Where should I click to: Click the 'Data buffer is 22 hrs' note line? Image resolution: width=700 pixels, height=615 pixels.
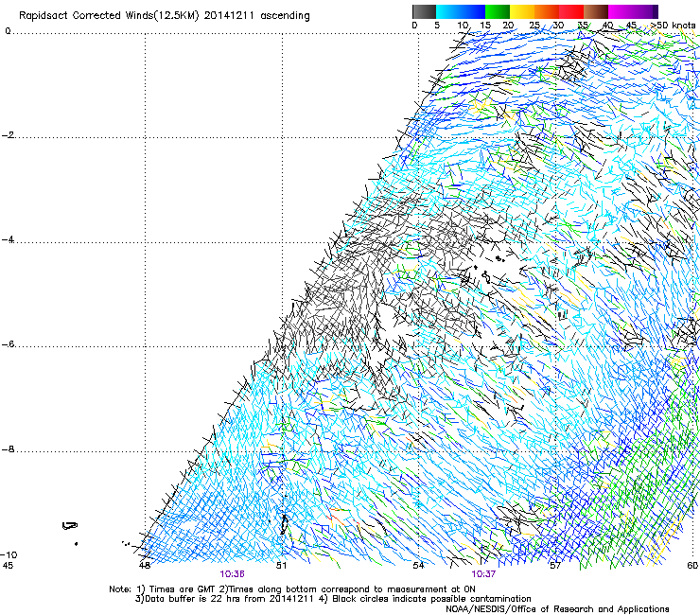point(334,599)
